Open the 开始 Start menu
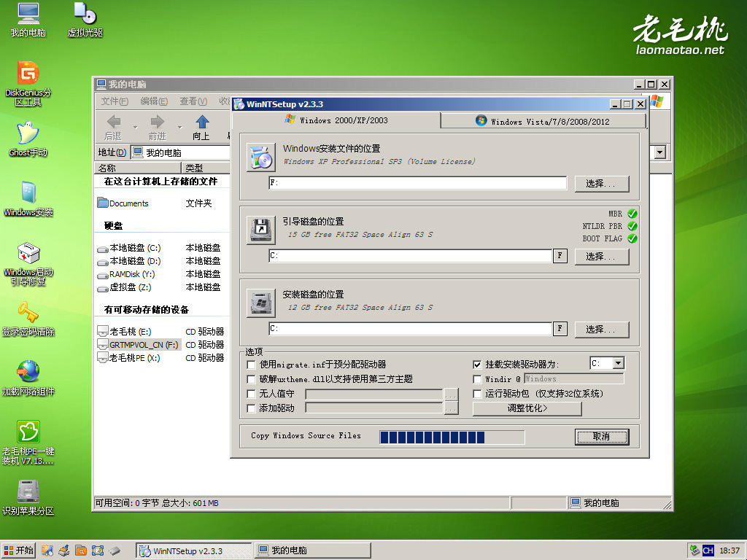The width and height of the screenshot is (747, 560). point(18,551)
